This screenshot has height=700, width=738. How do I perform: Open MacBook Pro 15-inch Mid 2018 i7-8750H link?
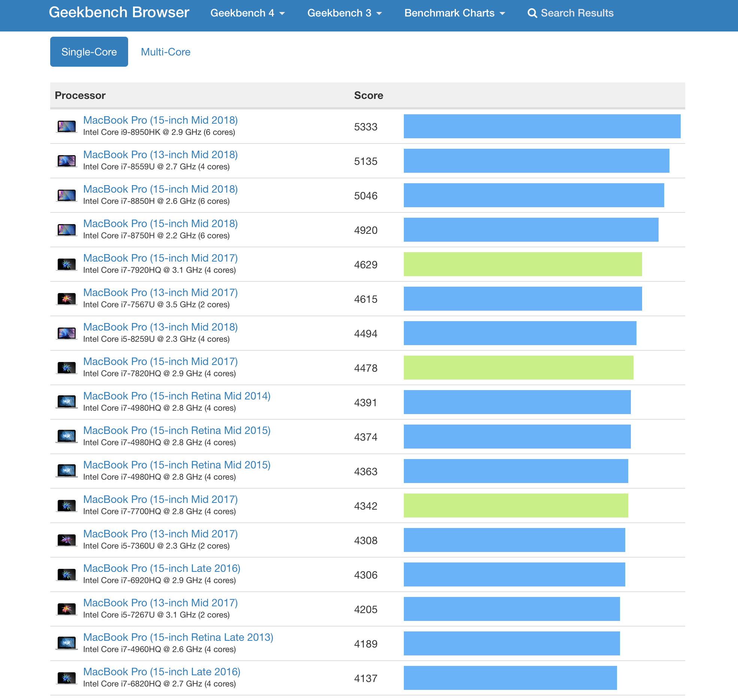tap(160, 223)
